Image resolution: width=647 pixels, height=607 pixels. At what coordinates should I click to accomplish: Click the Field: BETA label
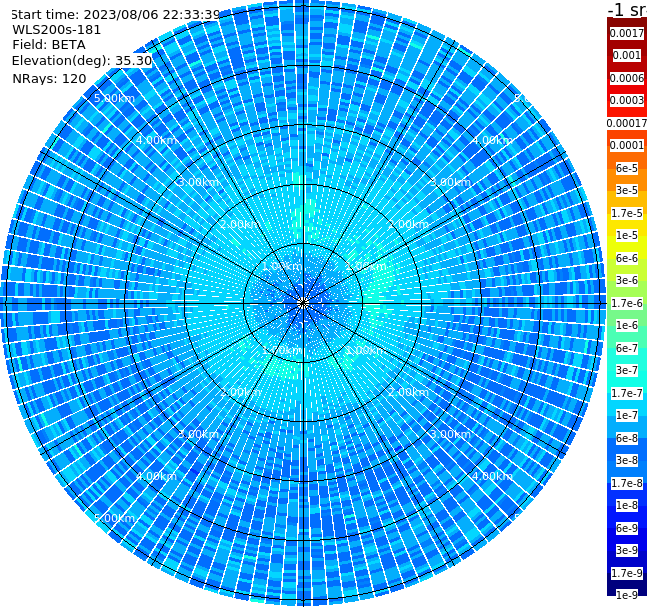click(49, 45)
